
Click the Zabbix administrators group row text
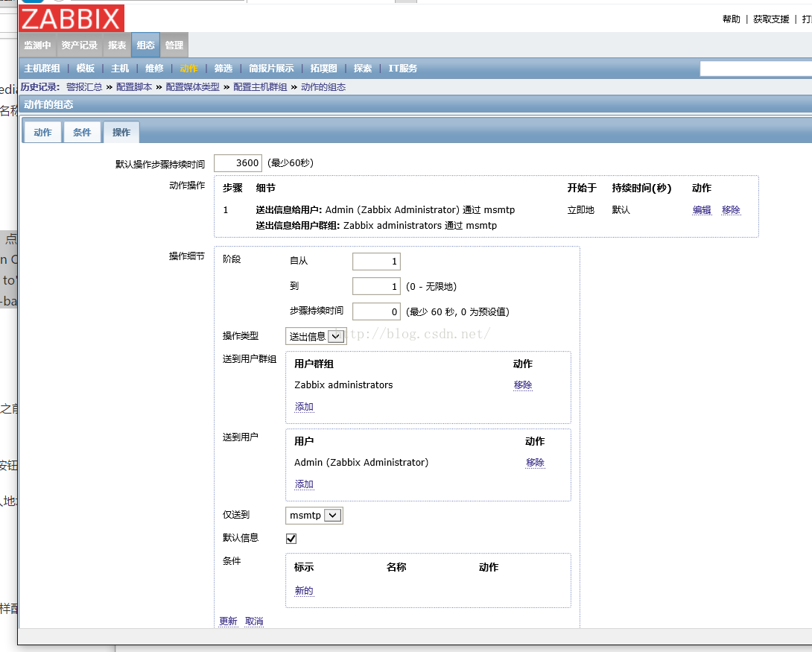pos(343,384)
